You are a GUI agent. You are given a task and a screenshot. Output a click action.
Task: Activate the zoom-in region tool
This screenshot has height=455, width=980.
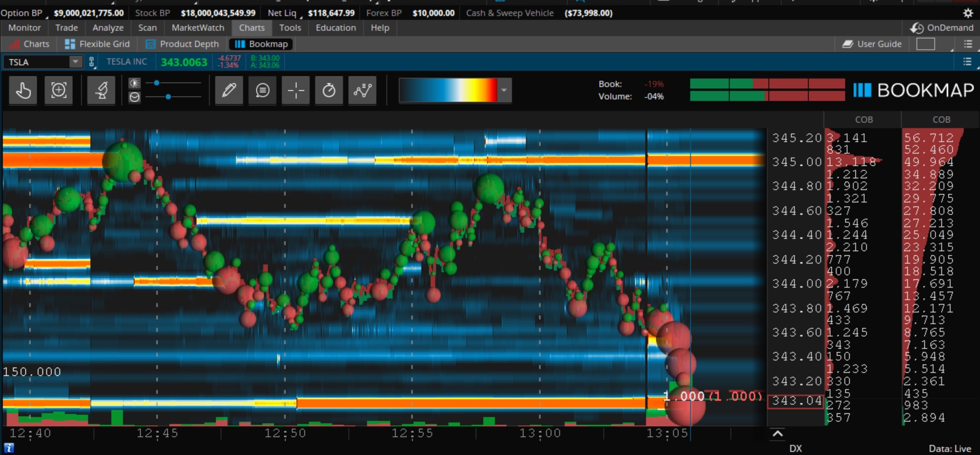point(58,90)
